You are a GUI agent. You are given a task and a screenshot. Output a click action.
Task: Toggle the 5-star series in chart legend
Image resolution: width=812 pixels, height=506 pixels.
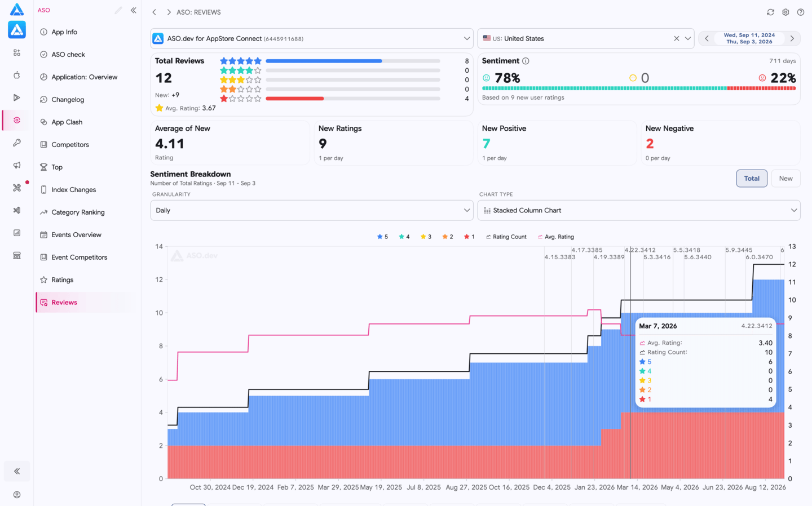point(382,237)
